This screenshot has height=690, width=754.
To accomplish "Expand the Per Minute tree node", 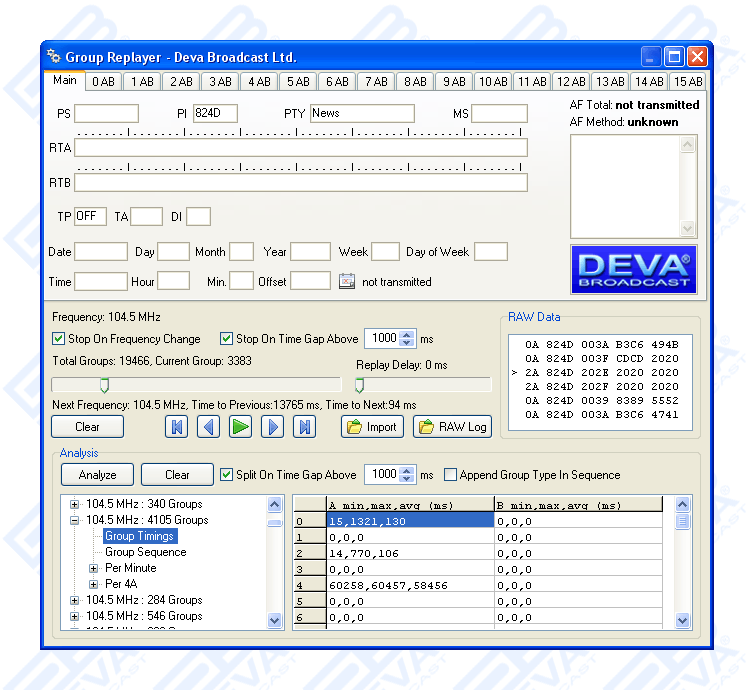I will [x=94, y=568].
